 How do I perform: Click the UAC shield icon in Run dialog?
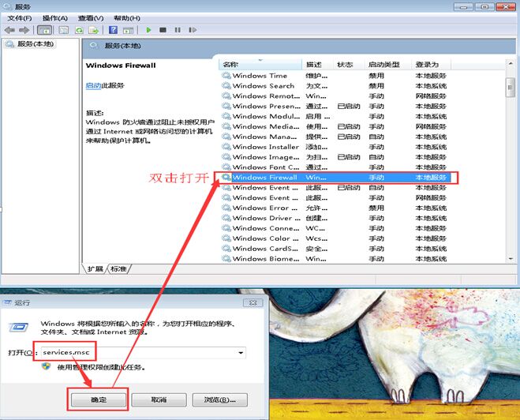pos(46,366)
